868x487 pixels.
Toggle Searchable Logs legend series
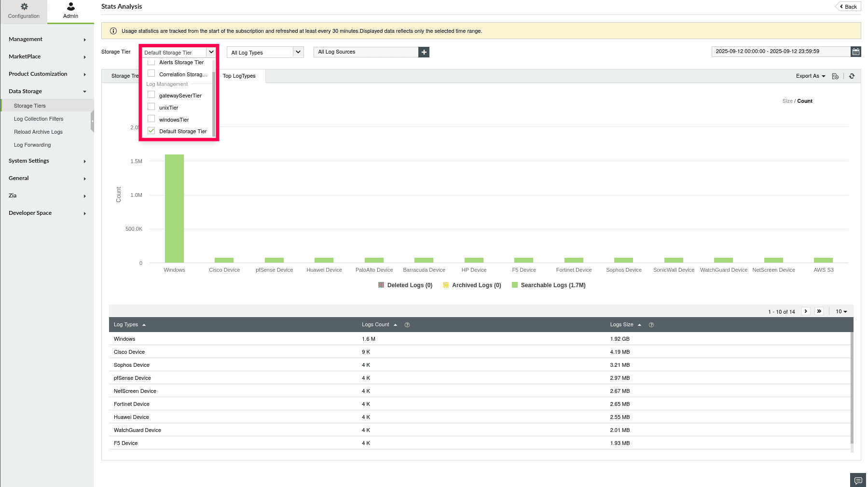pyautogui.click(x=549, y=285)
